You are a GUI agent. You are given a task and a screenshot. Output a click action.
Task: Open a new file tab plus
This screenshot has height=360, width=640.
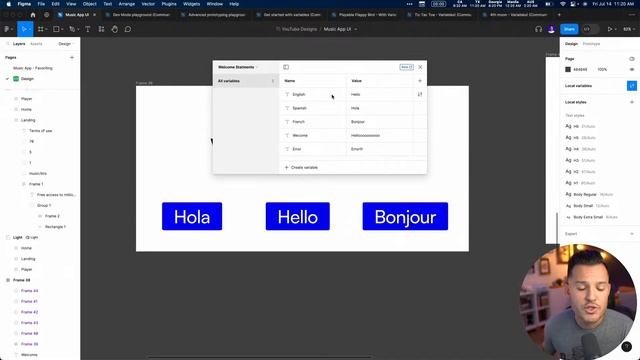point(559,15)
